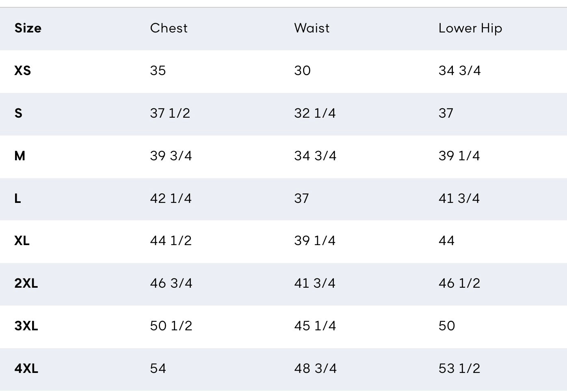This screenshot has height=392, width=567.
Task: Select the XS size row label
Action: tap(23, 71)
